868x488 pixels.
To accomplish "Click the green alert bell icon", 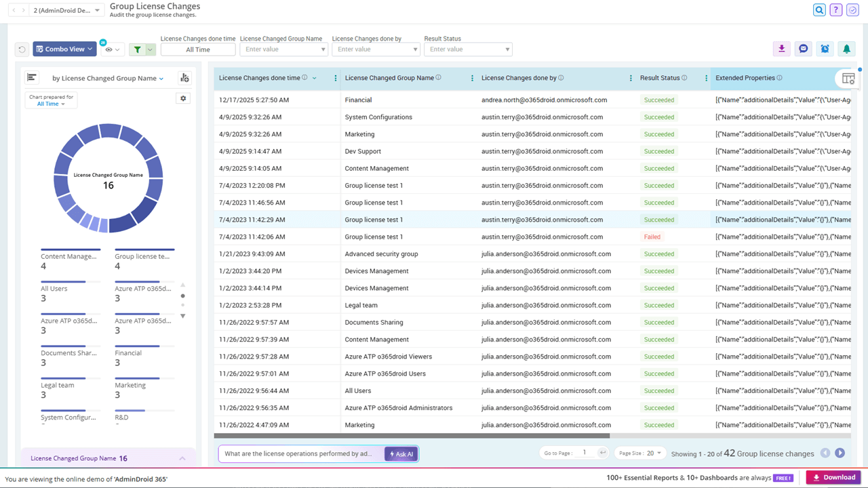I will click(x=846, y=49).
